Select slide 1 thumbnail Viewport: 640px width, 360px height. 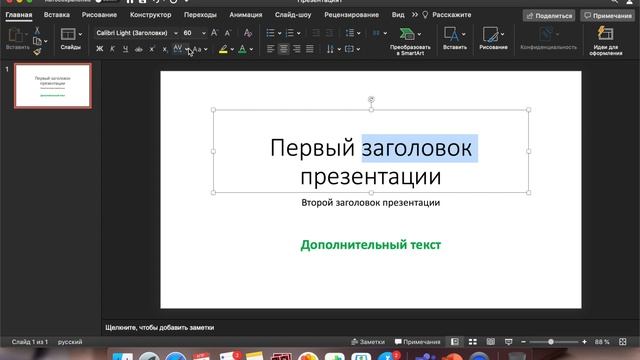click(x=53, y=86)
